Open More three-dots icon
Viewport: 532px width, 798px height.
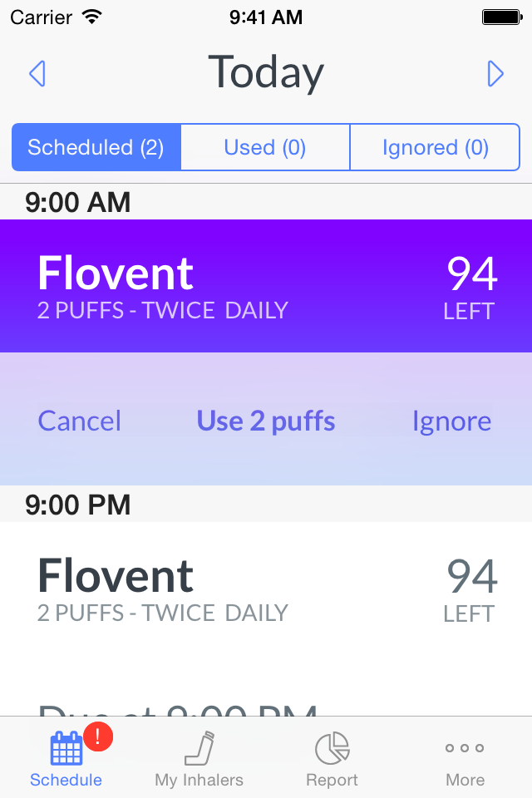(x=465, y=747)
